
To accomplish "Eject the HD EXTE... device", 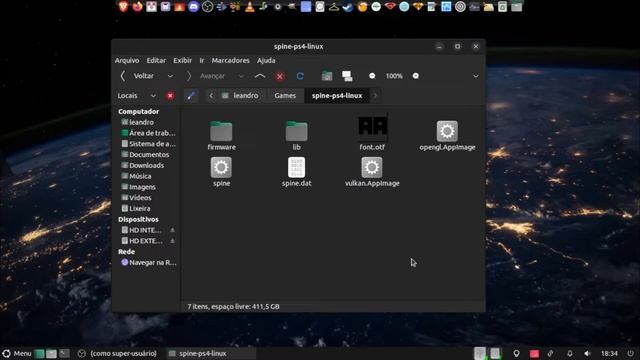I will coord(172,241).
